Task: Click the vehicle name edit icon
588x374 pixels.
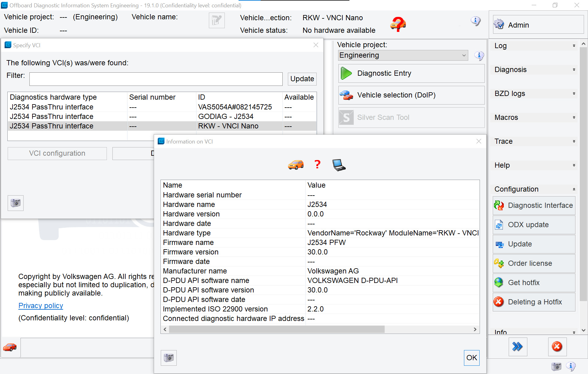Action: point(217,21)
